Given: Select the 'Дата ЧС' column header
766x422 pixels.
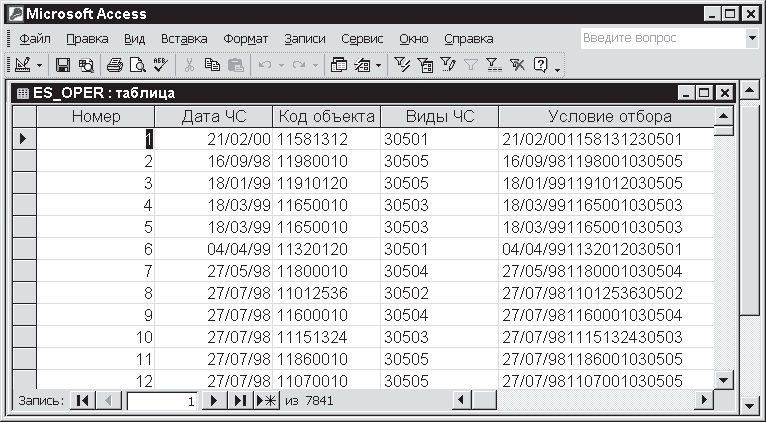Looking at the screenshot, I should pos(212,116).
